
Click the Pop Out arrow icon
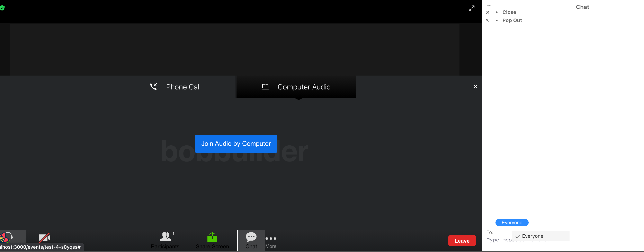click(487, 20)
